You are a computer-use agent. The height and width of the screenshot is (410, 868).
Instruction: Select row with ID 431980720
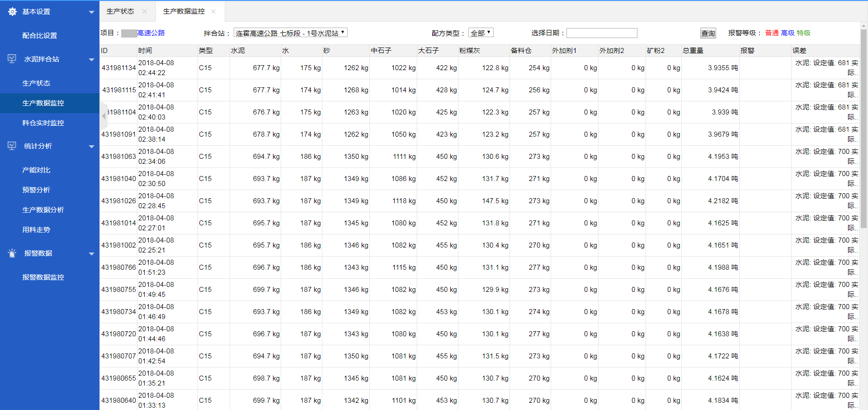(x=479, y=334)
